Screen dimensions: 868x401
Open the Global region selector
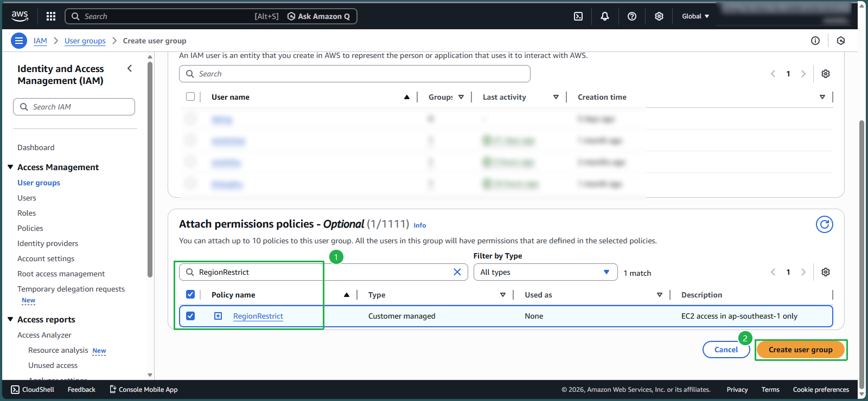click(695, 16)
